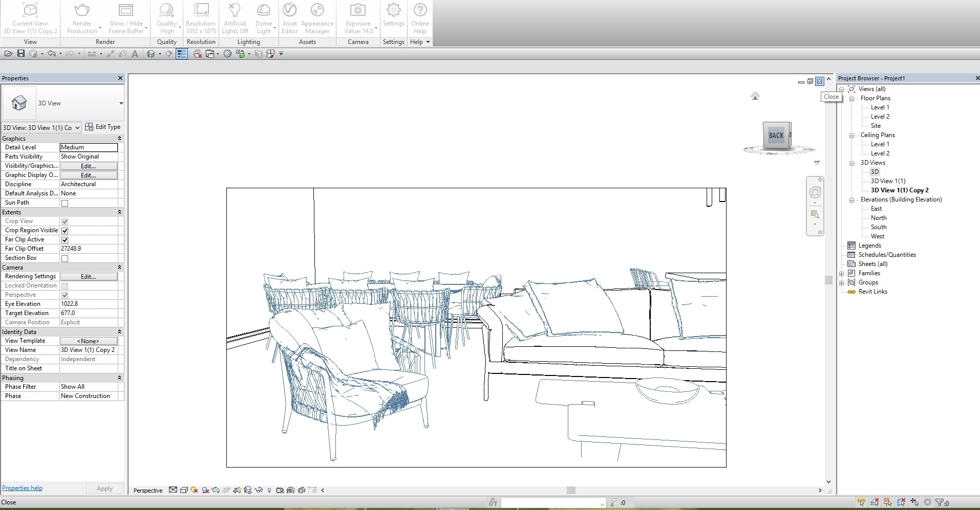The width and height of the screenshot is (980, 510).
Task: Click the Save icon in Quick Access toolbar
Action: pyautogui.click(x=21, y=53)
